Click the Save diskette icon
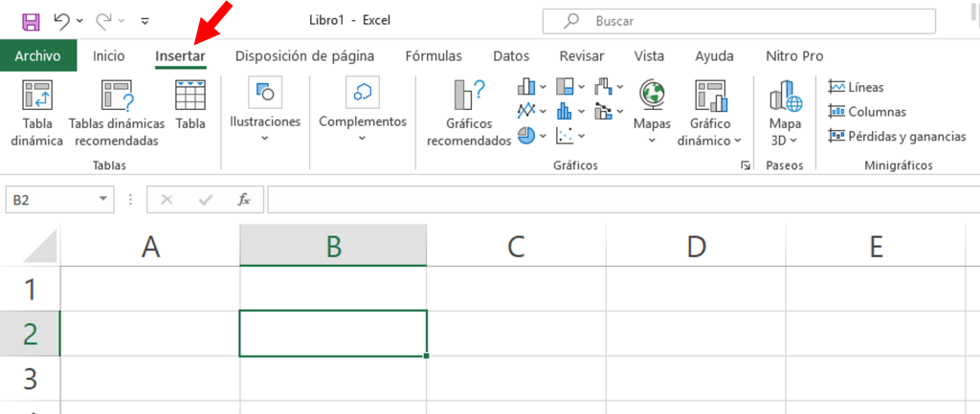Viewport: 980px width, 414px height. [x=31, y=20]
